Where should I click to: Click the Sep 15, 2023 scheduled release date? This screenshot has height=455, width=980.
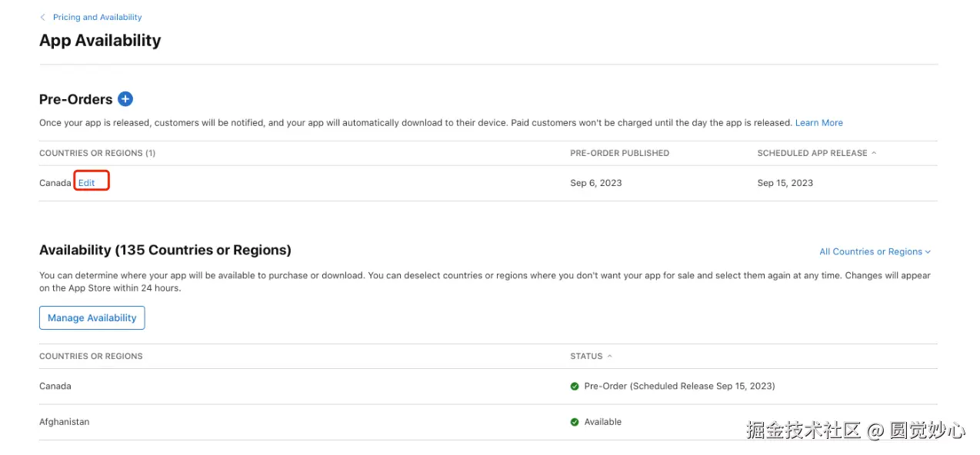[x=785, y=183]
